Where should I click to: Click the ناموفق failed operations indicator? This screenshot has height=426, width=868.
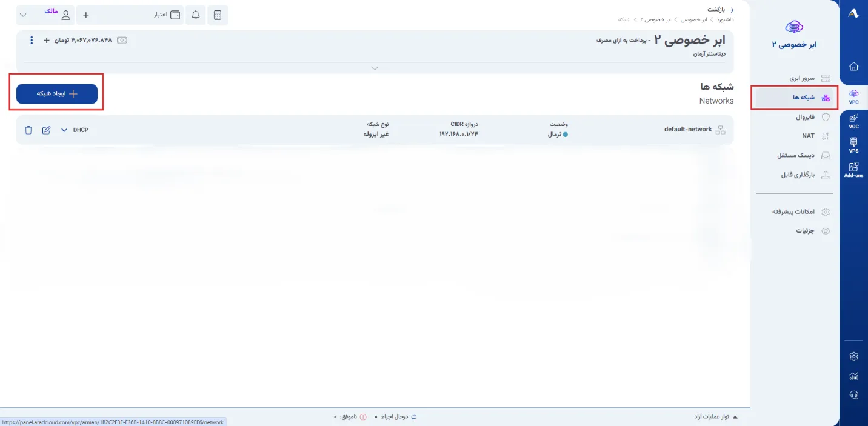350,417
